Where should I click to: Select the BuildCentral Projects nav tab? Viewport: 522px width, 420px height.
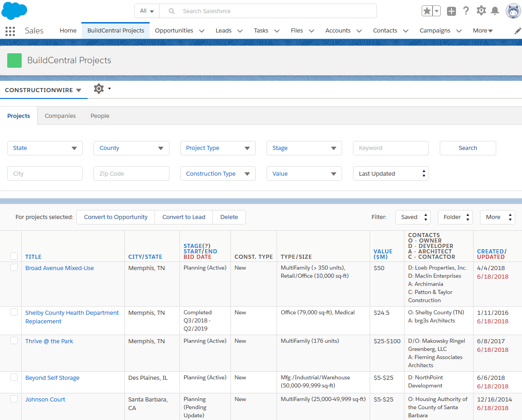116,31
